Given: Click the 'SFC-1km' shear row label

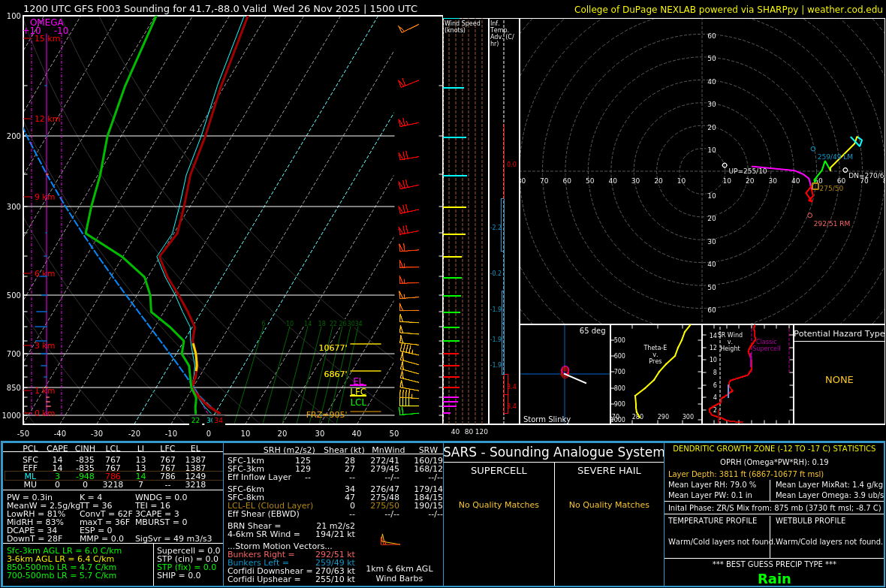Looking at the screenshot, I should (x=246, y=461).
